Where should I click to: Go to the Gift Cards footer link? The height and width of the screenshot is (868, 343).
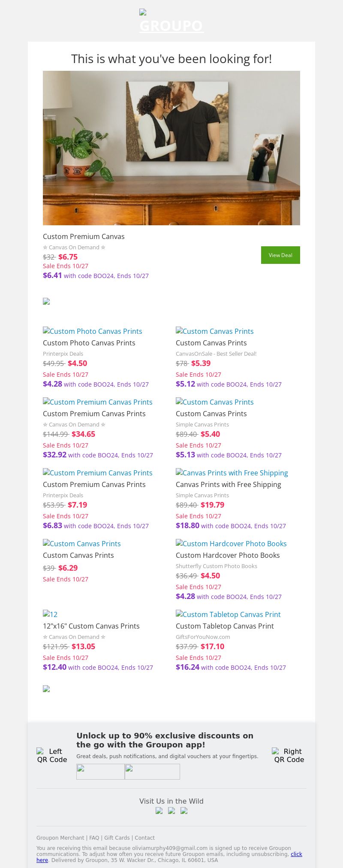(117, 838)
